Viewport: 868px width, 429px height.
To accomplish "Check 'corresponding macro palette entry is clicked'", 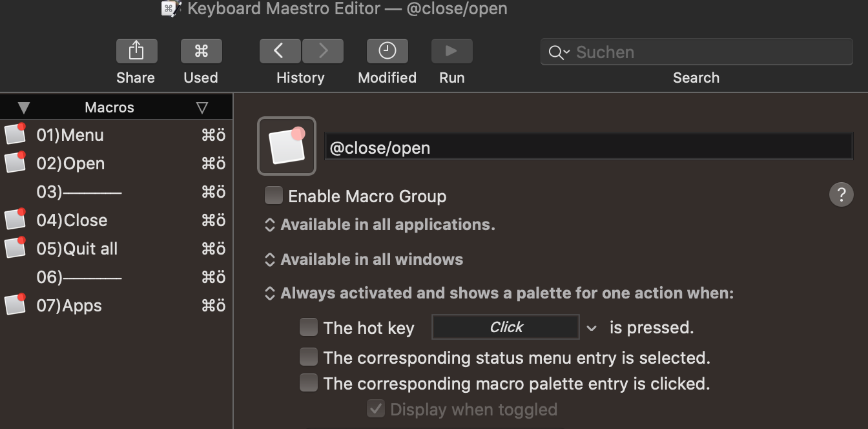I will point(309,383).
